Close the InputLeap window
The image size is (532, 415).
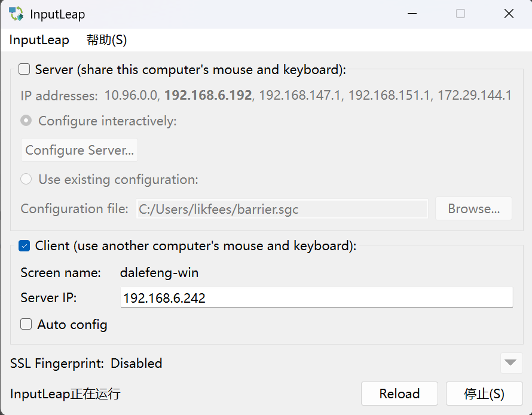coord(509,14)
